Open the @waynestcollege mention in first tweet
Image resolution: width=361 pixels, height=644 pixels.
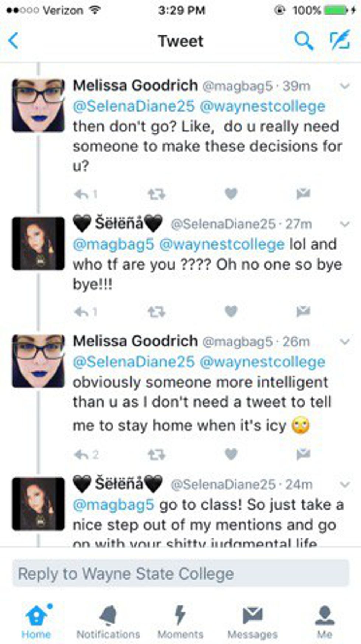[262, 106]
